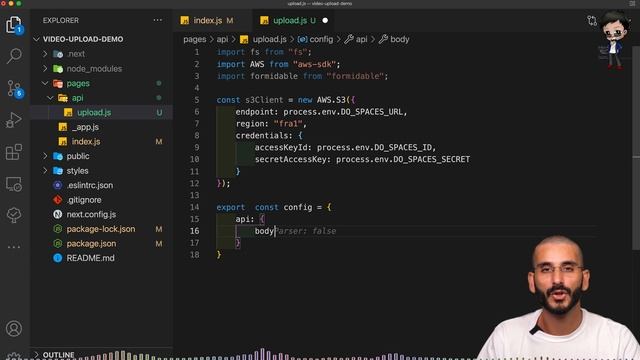Expand the public folder

(45, 156)
